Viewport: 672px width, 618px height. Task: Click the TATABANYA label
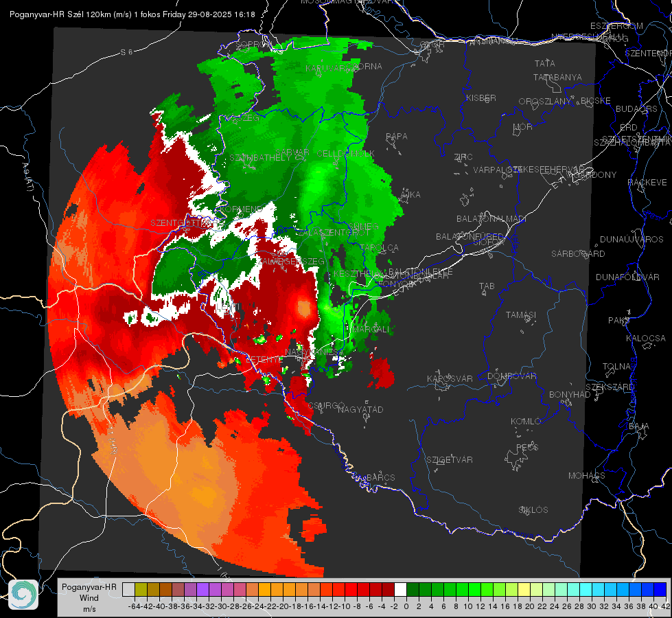tap(557, 78)
